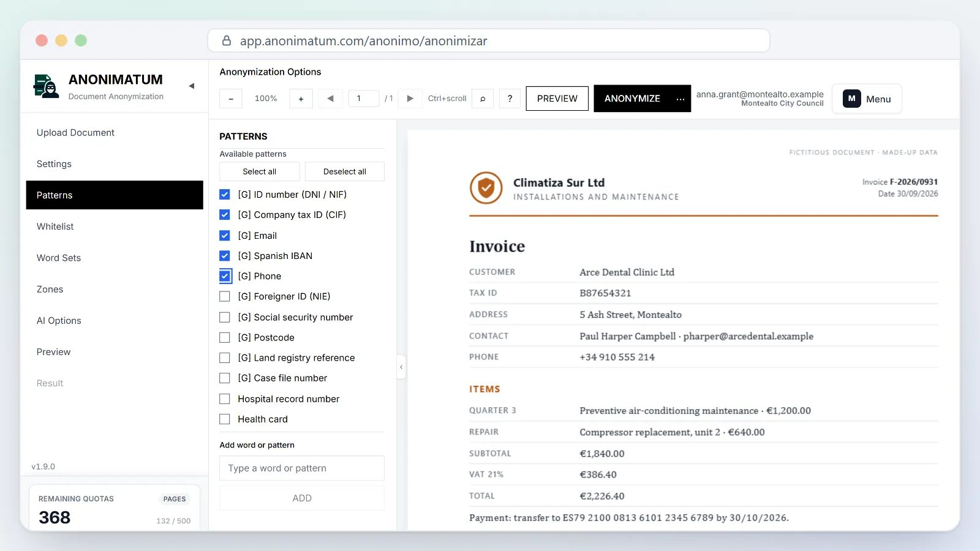Enable the Case file number pattern
Screen dimensions: 980x551
point(225,378)
